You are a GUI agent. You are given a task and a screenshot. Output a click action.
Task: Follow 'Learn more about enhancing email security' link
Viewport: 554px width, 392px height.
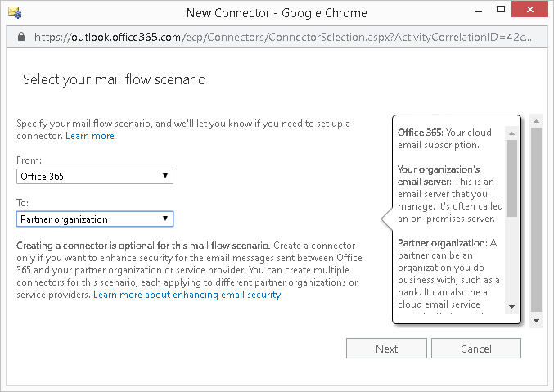(187, 295)
